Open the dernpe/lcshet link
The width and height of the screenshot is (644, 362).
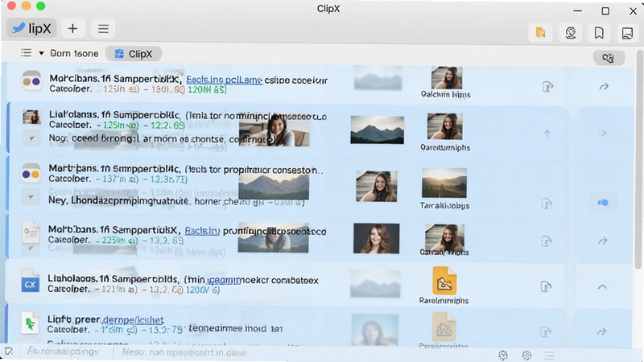[133, 319]
